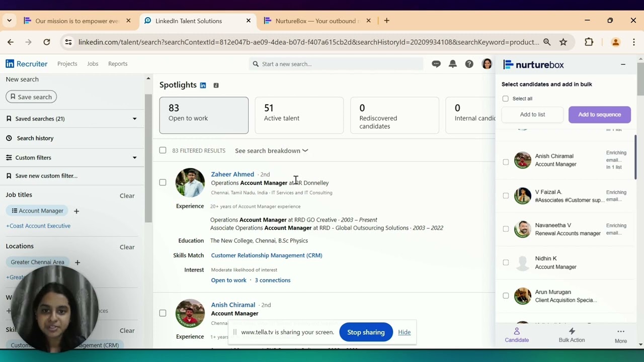The image size is (644, 362).
Task: Open the recruiter profile avatar
Action: pyautogui.click(x=487, y=64)
